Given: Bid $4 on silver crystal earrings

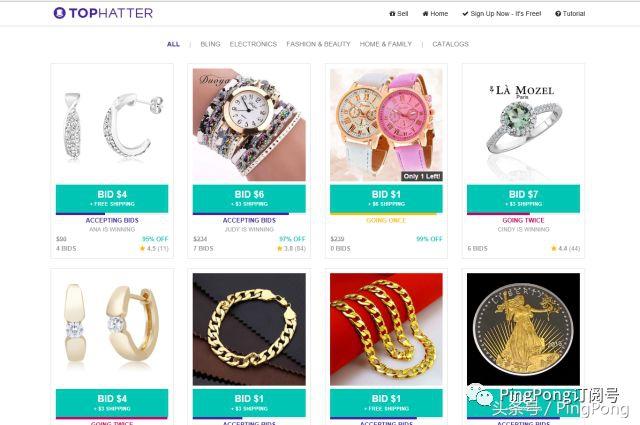Looking at the screenshot, I should tap(112, 198).
